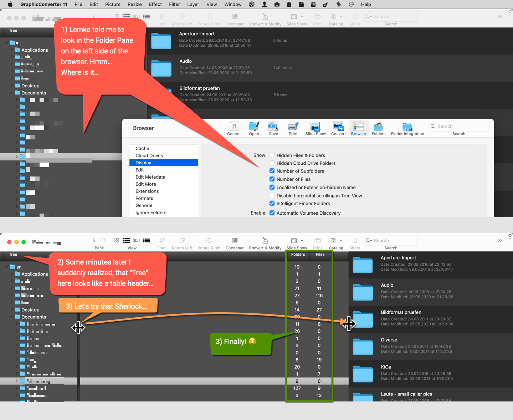Screen dimensions: 513x420
Task: Click the Files column header
Action: [x=320, y=255]
